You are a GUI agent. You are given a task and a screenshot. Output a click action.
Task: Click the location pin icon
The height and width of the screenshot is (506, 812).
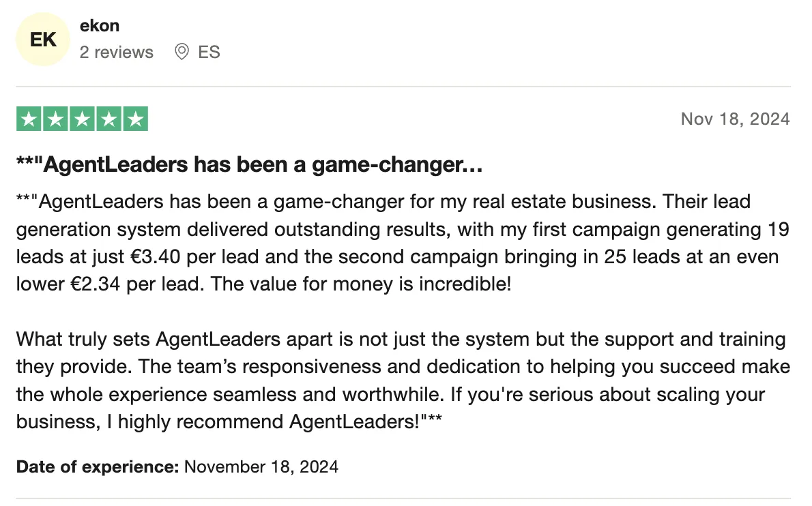182,52
